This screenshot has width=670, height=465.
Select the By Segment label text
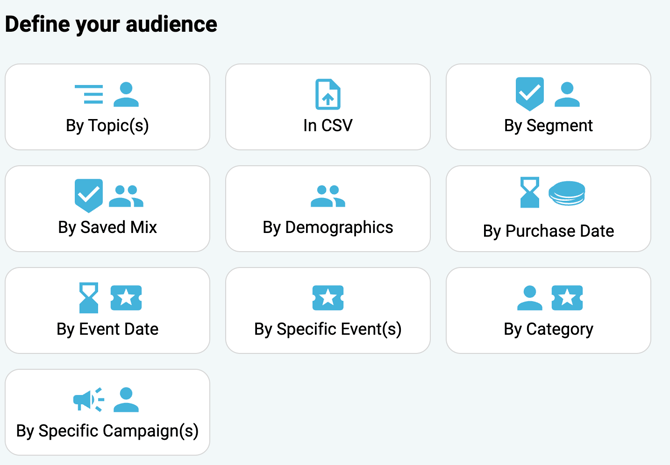[548, 126]
